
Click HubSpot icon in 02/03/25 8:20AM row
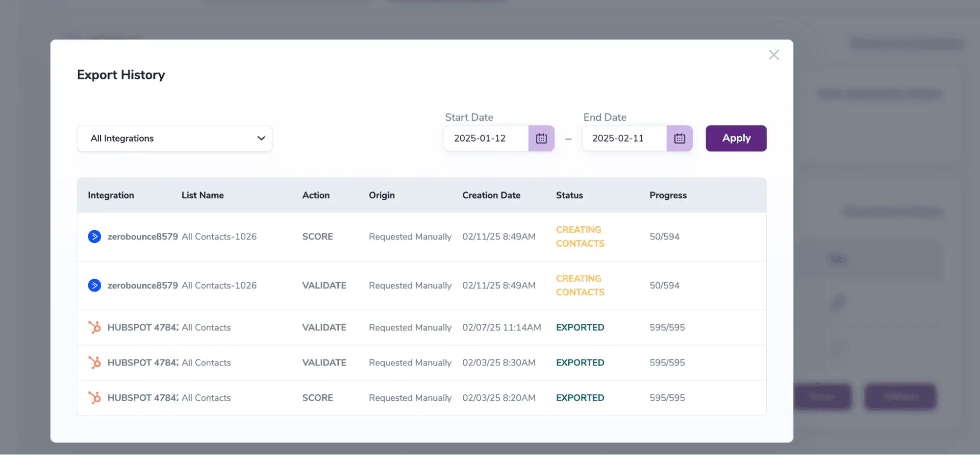tap(95, 398)
